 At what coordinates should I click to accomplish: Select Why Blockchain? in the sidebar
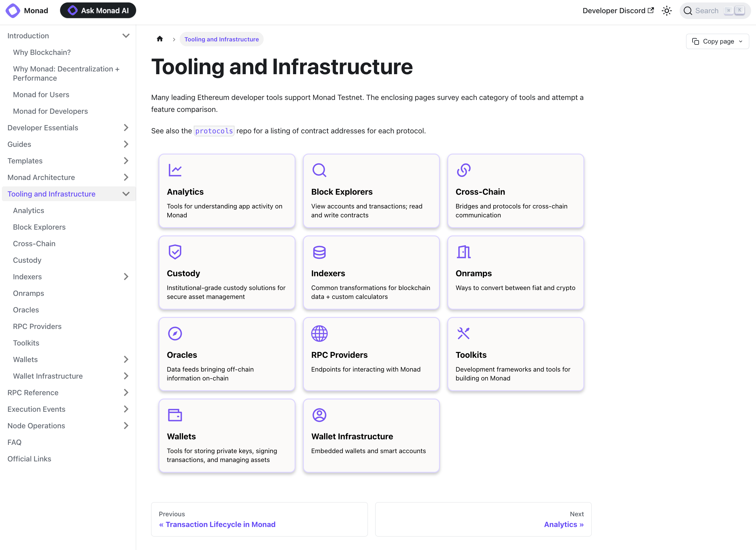point(42,52)
